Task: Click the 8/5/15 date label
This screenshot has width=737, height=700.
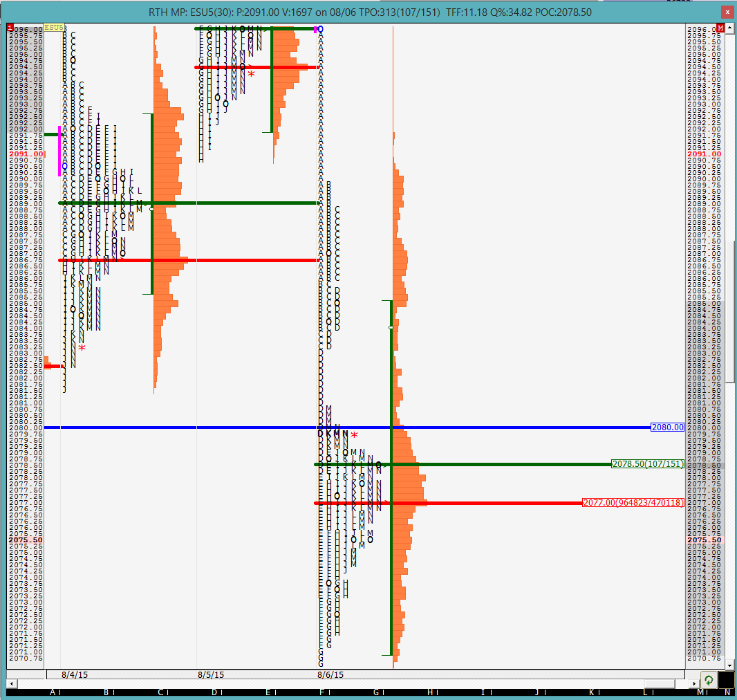Action: pos(211,674)
